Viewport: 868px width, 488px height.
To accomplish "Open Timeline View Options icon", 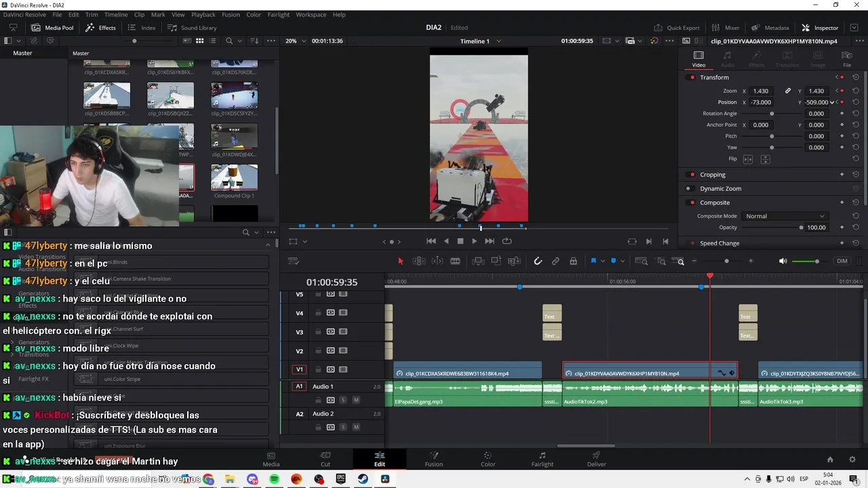I will (294, 261).
